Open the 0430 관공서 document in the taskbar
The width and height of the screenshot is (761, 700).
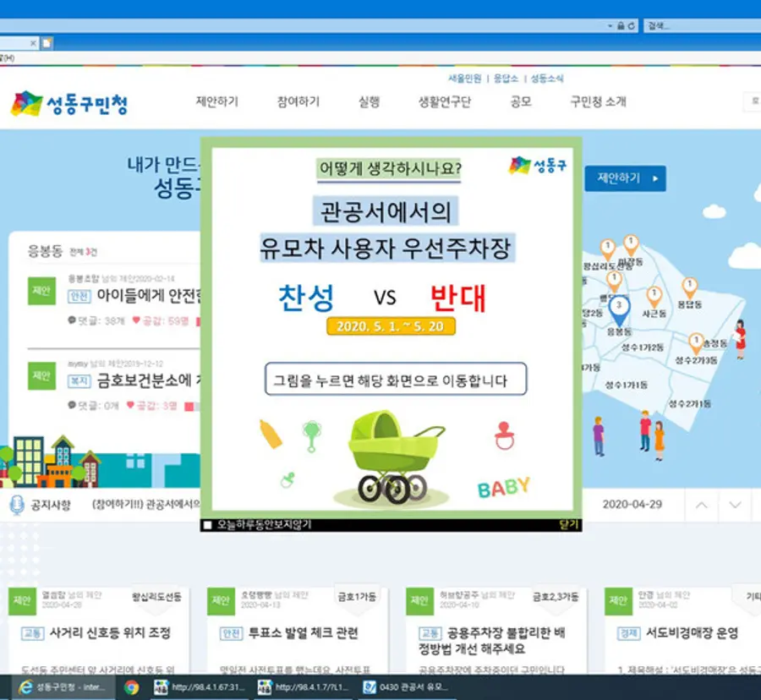click(x=407, y=687)
